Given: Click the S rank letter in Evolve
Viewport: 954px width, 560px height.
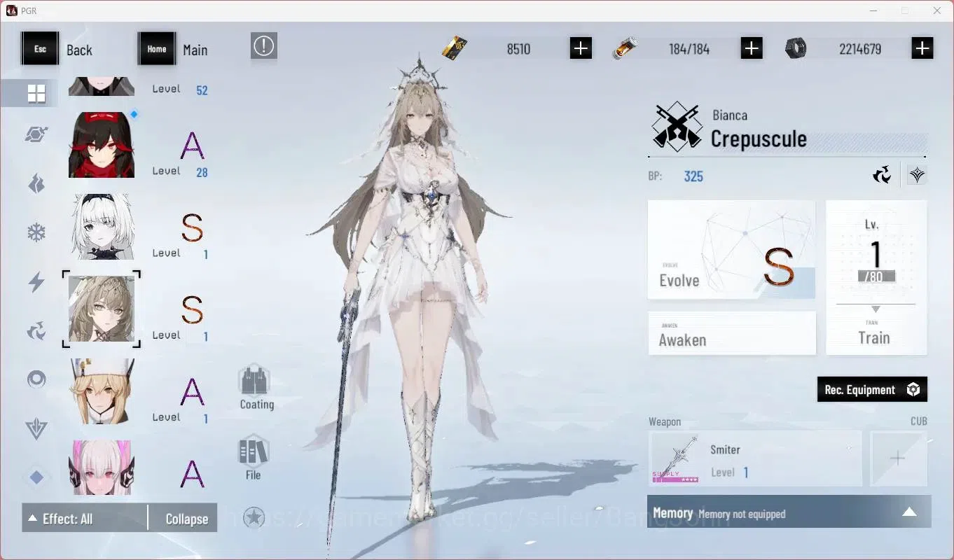Looking at the screenshot, I should [778, 267].
